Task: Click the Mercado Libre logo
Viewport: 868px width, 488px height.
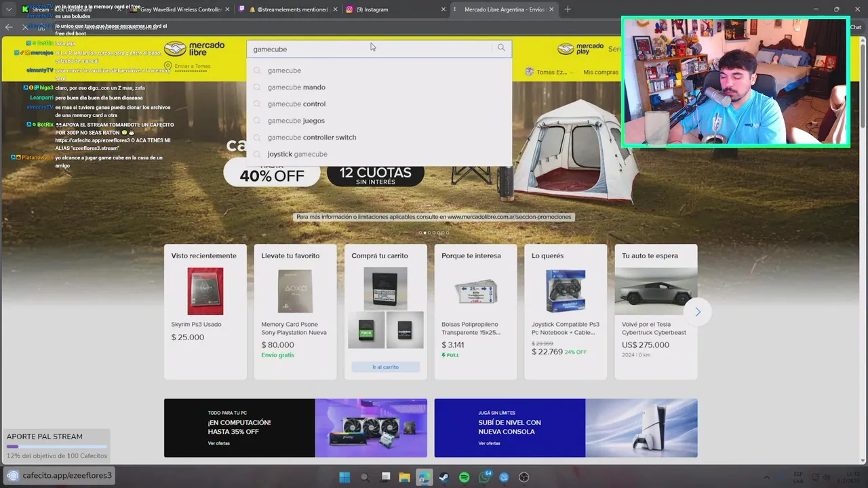Action: [x=194, y=49]
